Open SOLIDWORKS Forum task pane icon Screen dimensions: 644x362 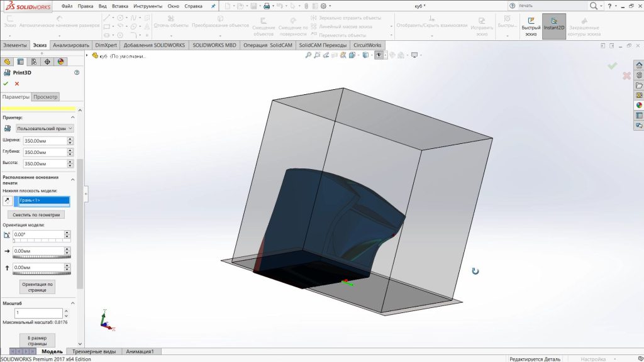pos(639,126)
